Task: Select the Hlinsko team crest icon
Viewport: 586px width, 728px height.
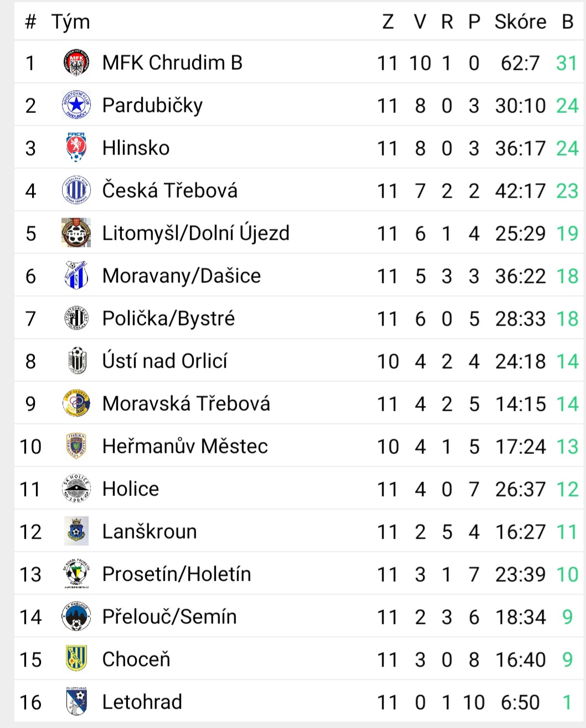Action: click(x=76, y=148)
